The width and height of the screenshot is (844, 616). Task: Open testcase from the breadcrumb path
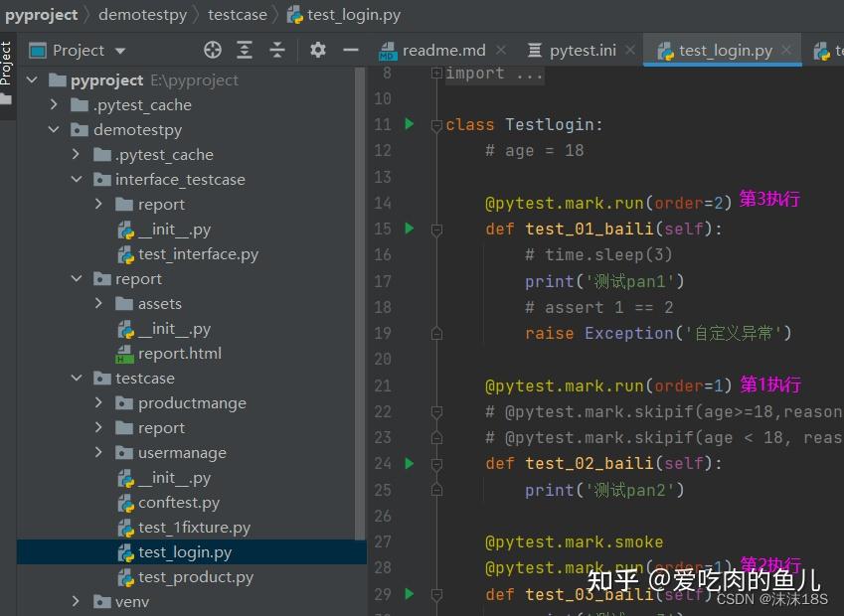pos(237,15)
